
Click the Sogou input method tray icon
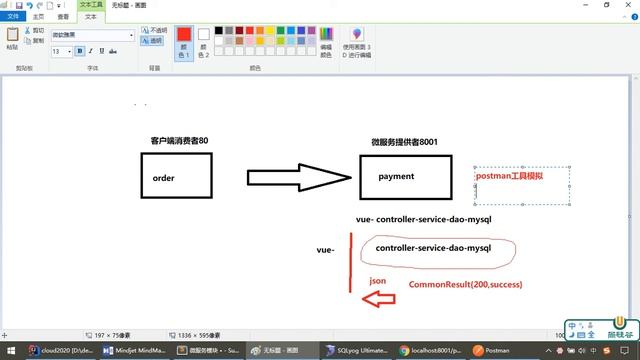pos(607,351)
